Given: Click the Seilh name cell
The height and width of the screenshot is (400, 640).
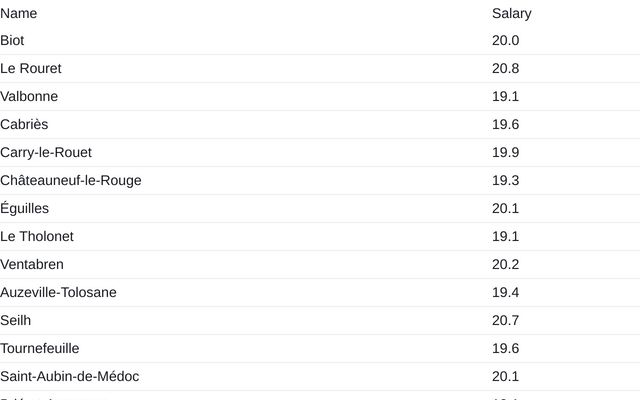Looking at the screenshot, I should pos(16,320).
